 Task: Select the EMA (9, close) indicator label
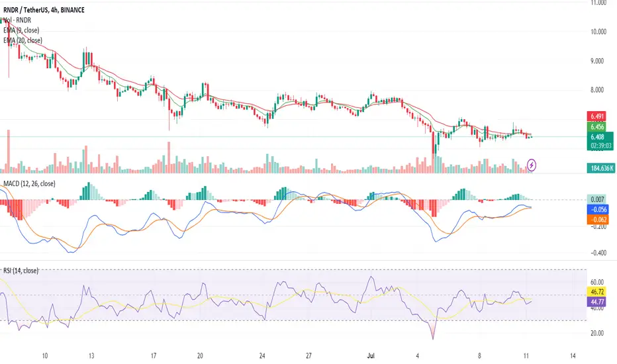pos(21,30)
